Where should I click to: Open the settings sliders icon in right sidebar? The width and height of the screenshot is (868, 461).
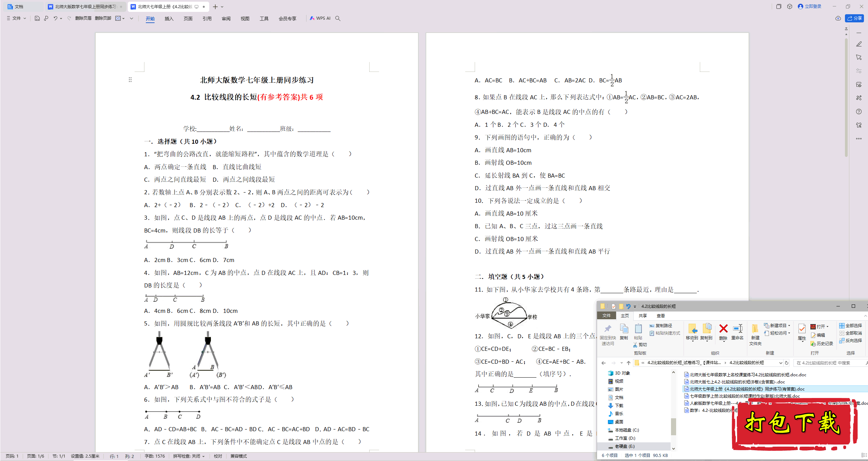tap(859, 71)
